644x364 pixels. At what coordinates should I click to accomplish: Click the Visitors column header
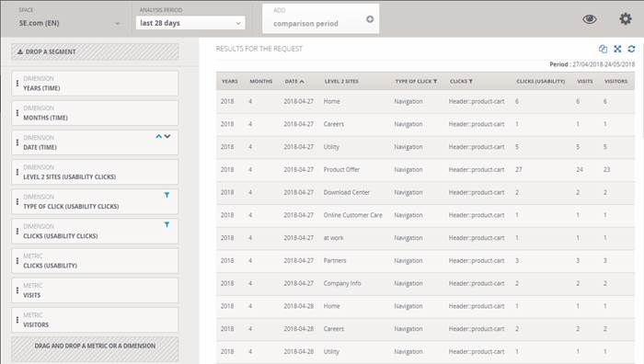pos(615,81)
